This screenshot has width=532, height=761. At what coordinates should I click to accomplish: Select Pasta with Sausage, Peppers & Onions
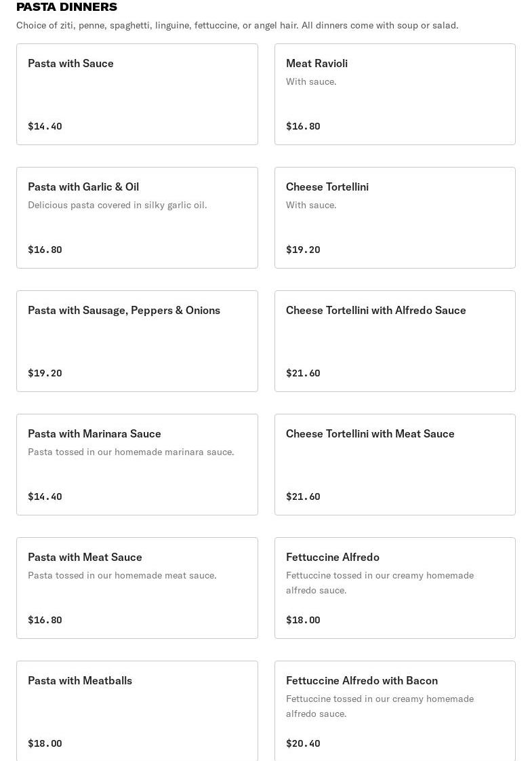[137, 341]
